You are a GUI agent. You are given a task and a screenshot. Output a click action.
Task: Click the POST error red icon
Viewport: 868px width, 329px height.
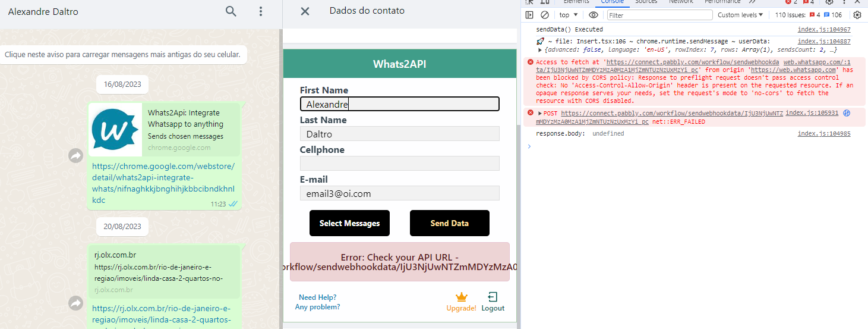(530, 113)
